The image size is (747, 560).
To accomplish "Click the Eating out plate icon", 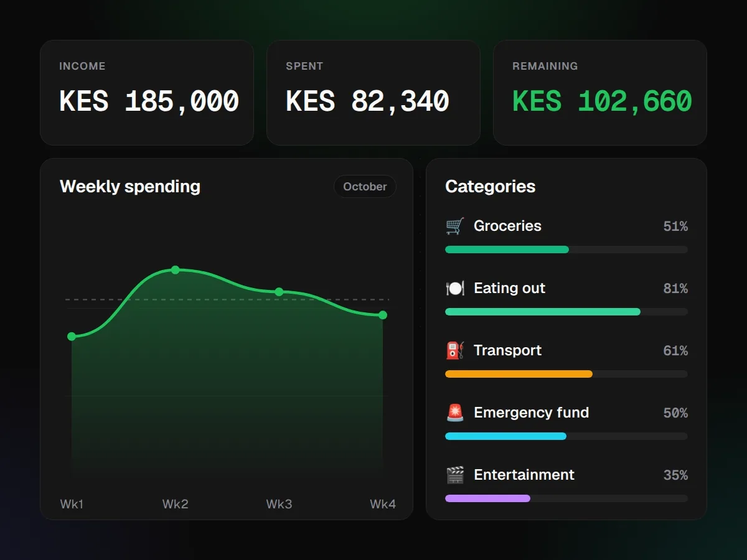I will (455, 288).
